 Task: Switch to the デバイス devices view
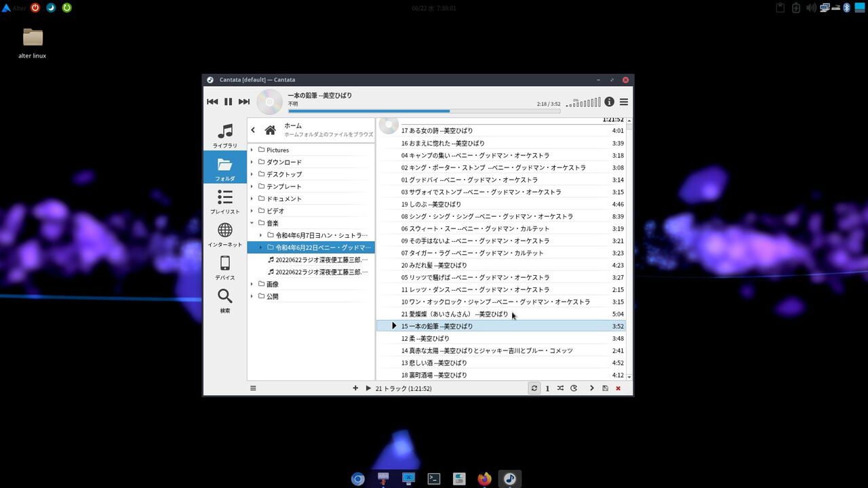coord(225,267)
